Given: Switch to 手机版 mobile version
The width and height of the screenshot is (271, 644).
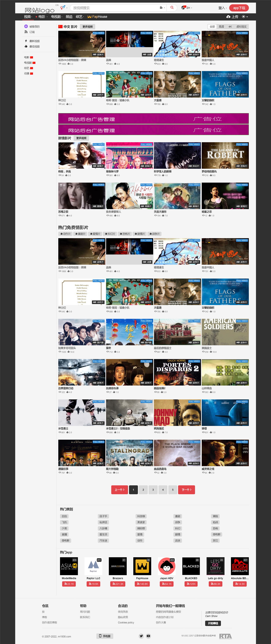Looking at the screenshot, I should [105, 636].
